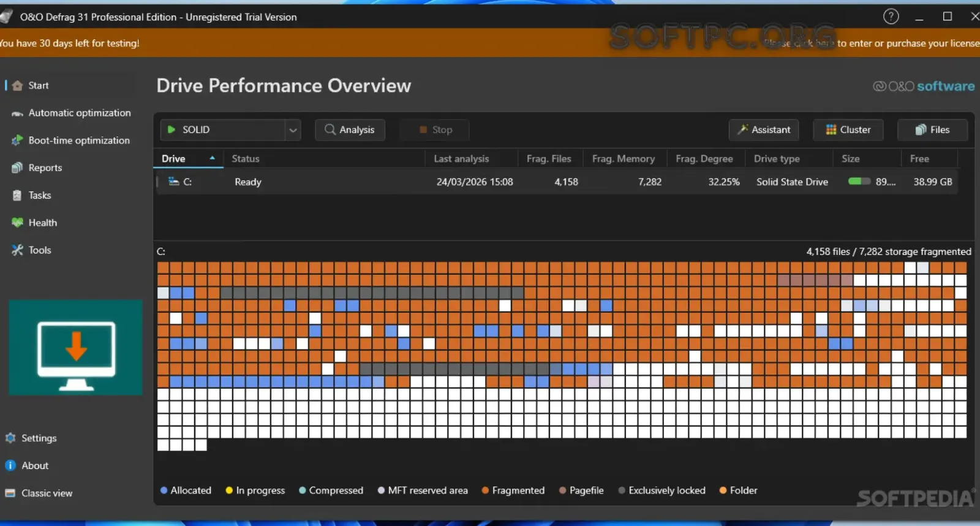Open Settings in sidebar
The image size is (980, 526).
coord(39,438)
